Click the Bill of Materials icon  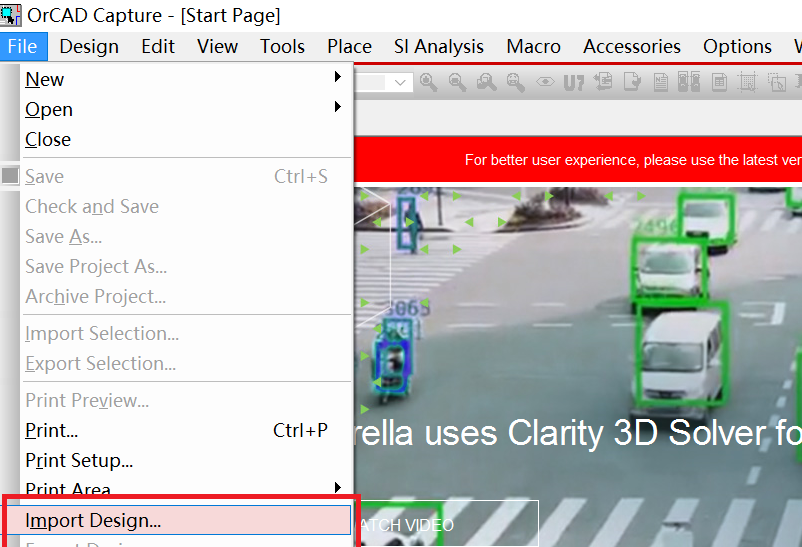720,82
